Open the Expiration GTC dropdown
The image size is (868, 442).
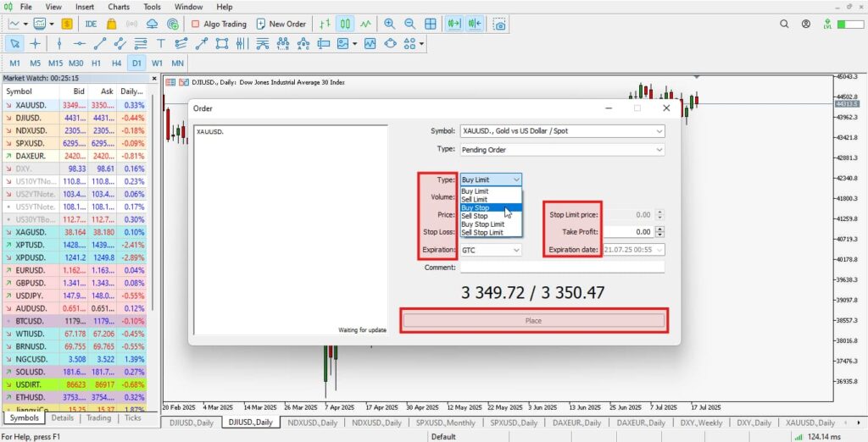point(516,250)
